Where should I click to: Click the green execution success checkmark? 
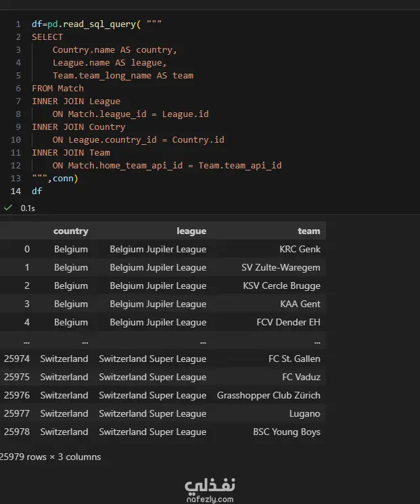coord(7,208)
